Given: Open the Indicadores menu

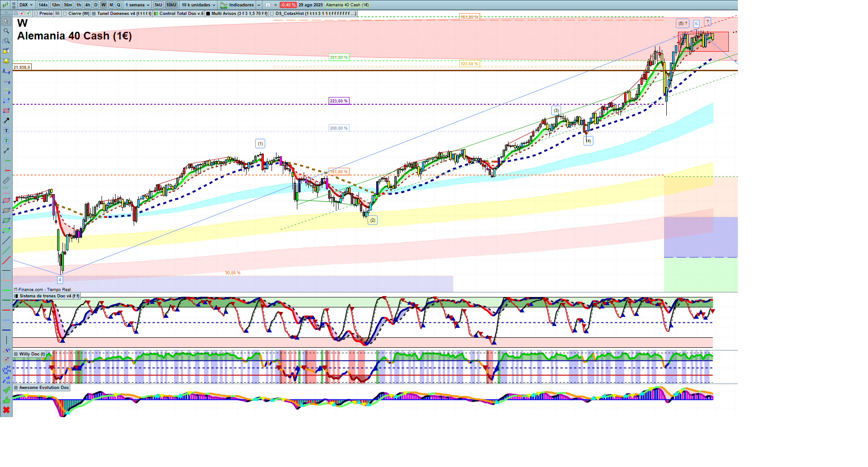Looking at the screenshot, I should 237,5.
